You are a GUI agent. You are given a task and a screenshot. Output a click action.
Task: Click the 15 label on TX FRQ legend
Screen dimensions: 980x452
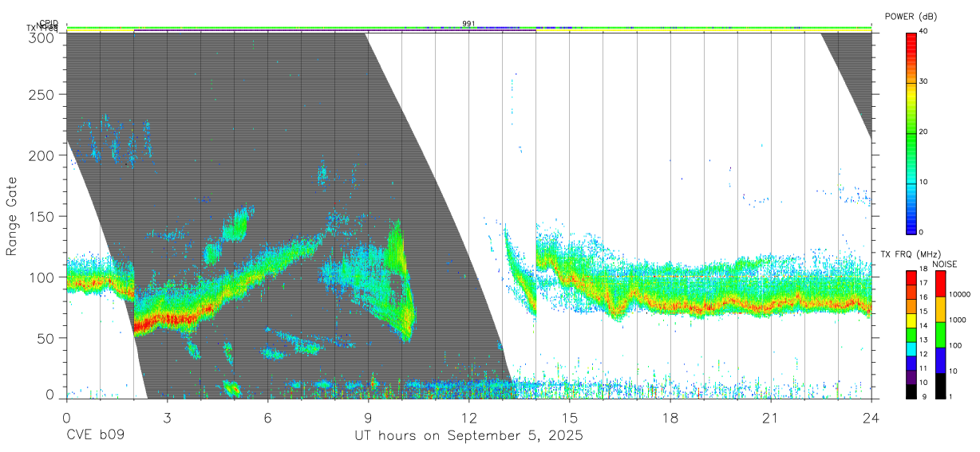[924, 312]
